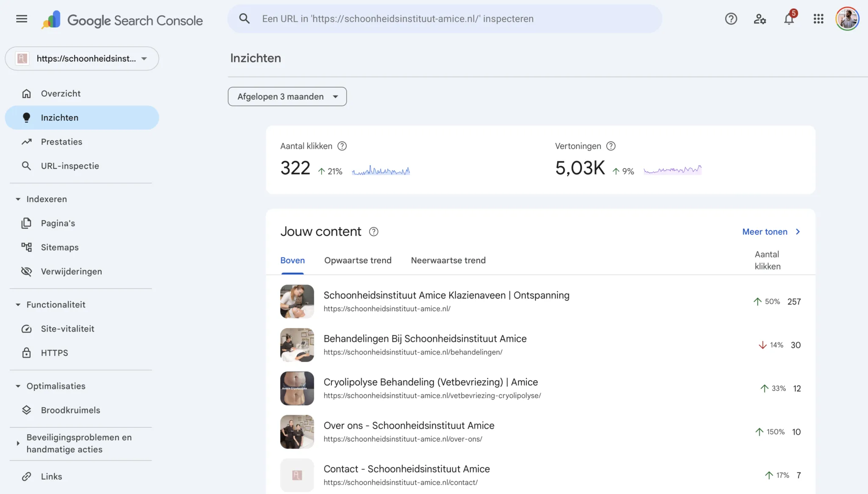Open Cryolipolyse Behandeling row

[x=540, y=388]
